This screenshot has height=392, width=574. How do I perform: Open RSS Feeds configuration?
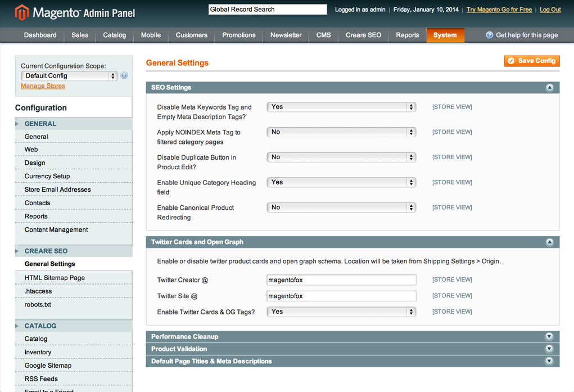(x=41, y=379)
